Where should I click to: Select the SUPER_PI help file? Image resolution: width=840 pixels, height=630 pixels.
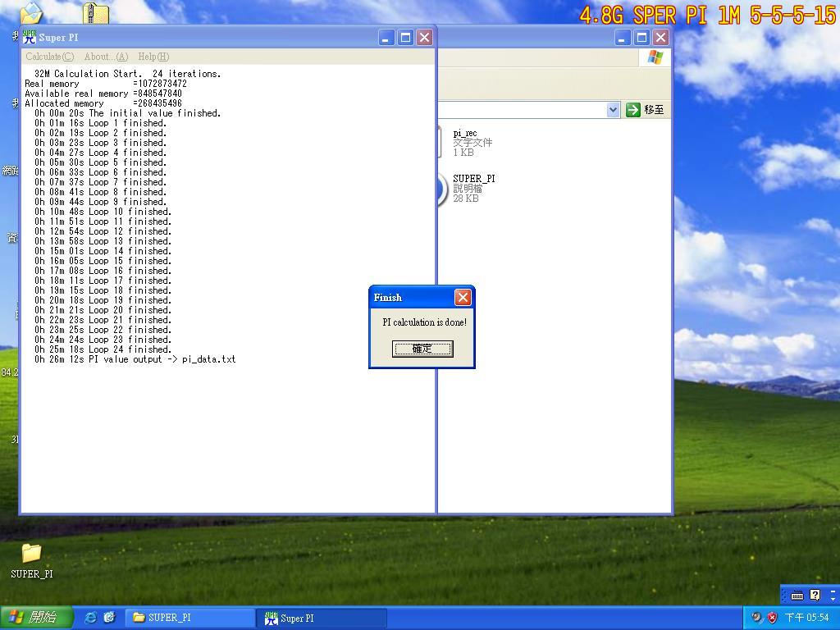click(x=473, y=188)
